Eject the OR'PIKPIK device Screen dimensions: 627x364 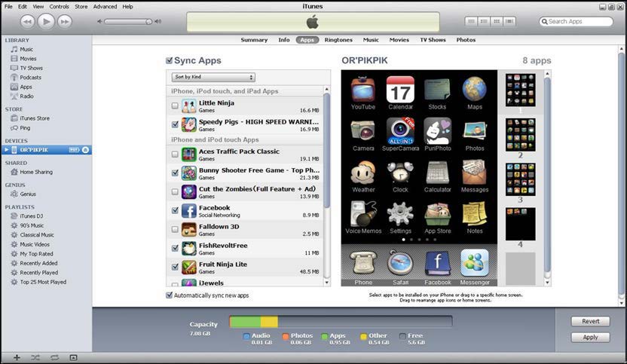coord(85,150)
